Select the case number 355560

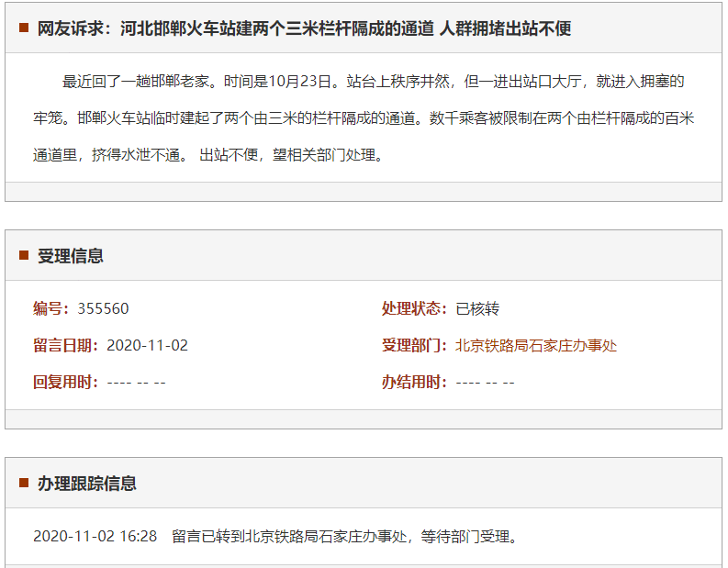coord(103,308)
